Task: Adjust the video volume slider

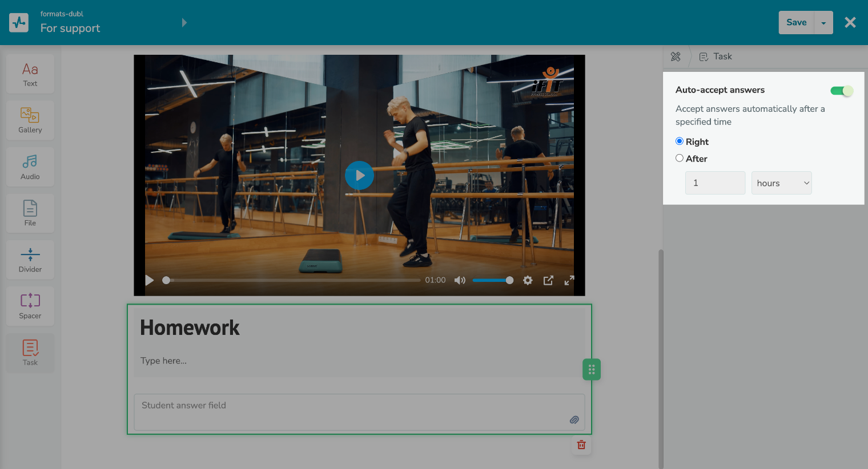Action: (x=492, y=280)
